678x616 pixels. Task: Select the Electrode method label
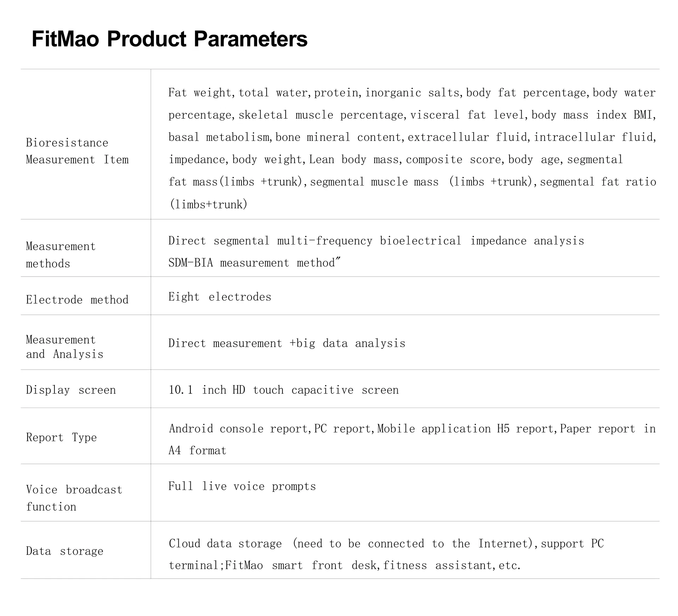click(77, 300)
